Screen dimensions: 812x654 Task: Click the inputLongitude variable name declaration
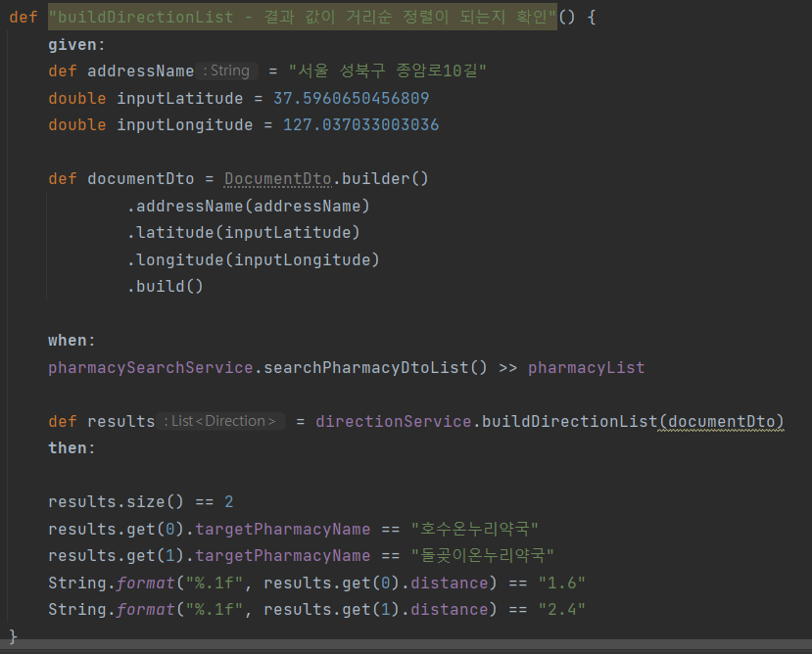[184, 124]
